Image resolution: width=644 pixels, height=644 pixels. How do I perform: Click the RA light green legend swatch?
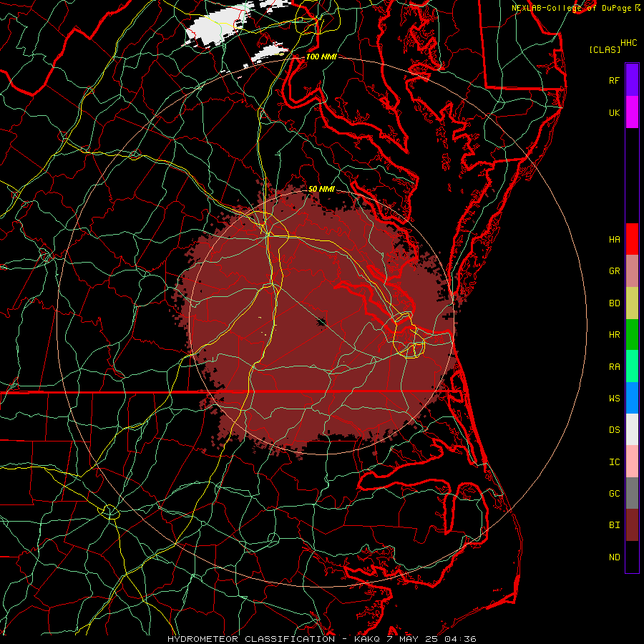[632, 366]
